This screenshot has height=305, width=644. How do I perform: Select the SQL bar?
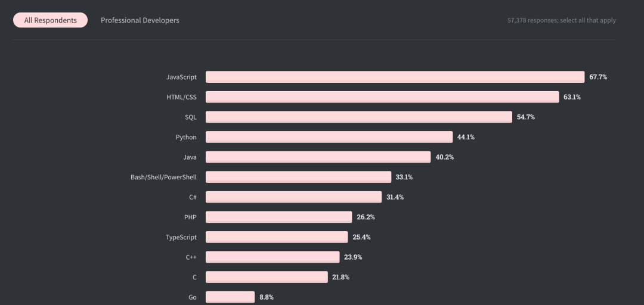pos(359,117)
